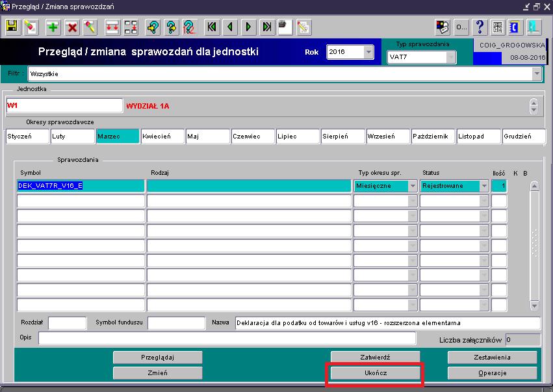Click the calculator grid icon

click(498, 27)
